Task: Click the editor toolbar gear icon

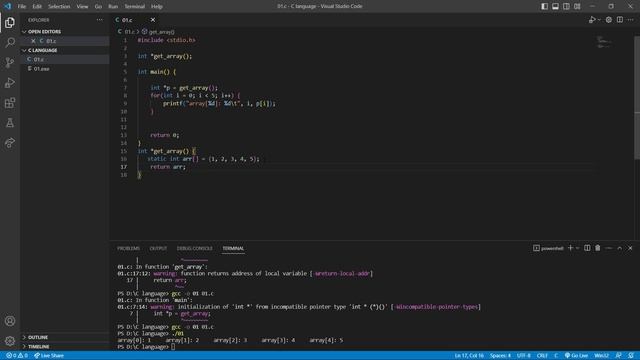Action: point(609,20)
